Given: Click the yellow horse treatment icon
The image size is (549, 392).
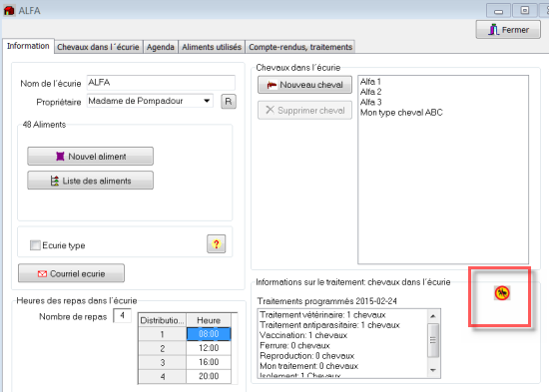Looking at the screenshot, I should (502, 293).
